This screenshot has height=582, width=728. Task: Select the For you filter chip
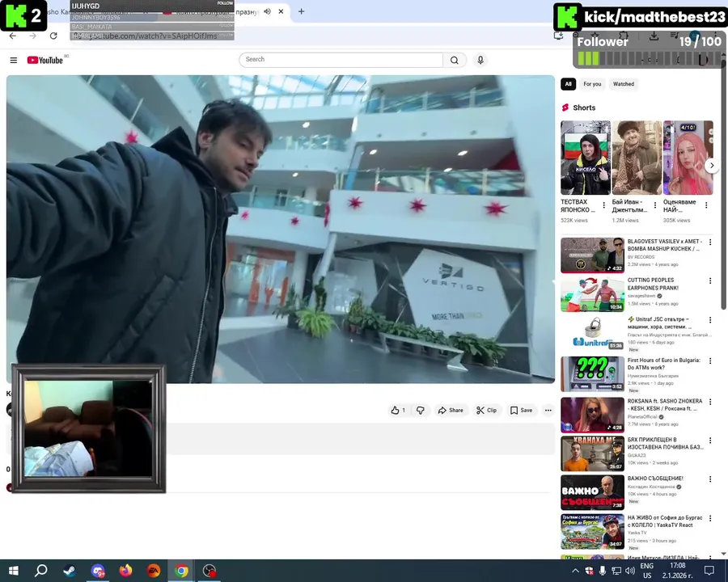pos(592,84)
